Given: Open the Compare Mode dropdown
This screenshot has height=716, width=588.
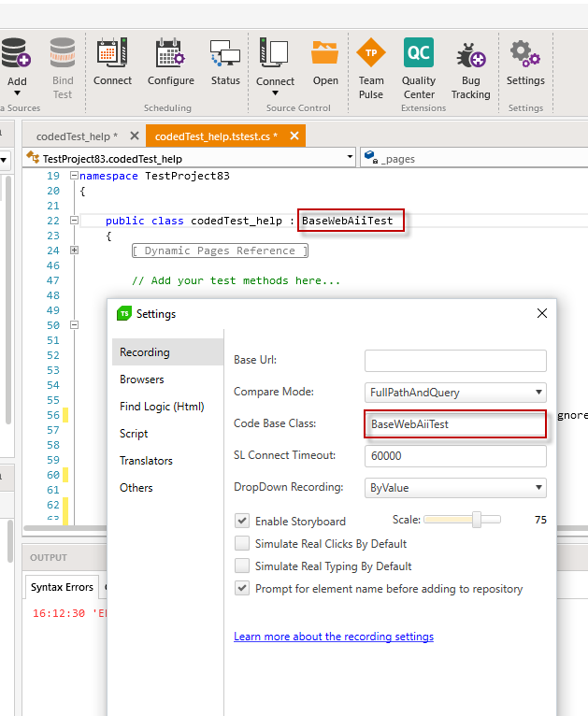Looking at the screenshot, I should click(455, 392).
